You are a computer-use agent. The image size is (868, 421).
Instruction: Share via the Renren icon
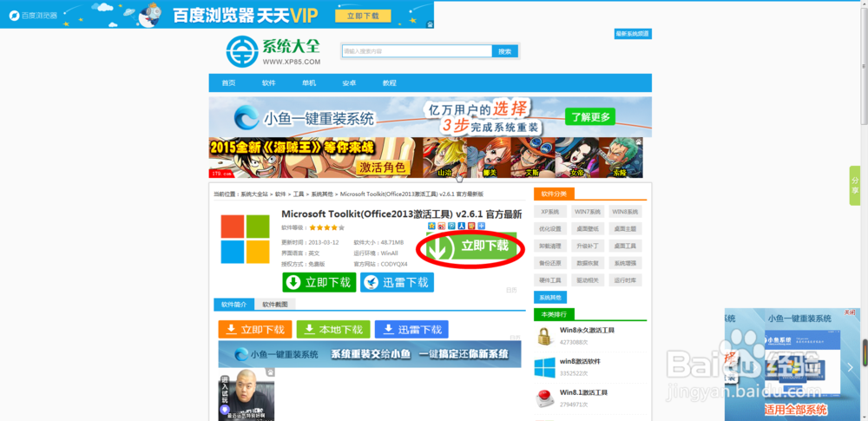pos(461,226)
